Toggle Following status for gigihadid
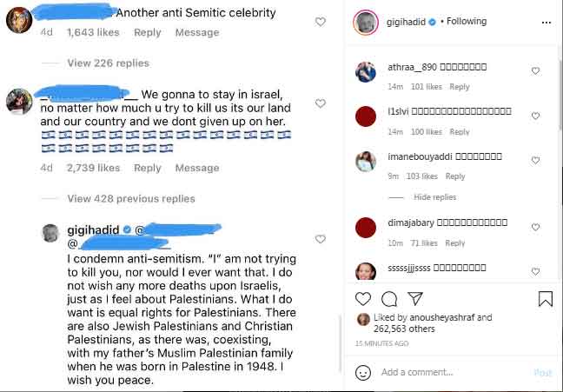 (x=466, y=21)
